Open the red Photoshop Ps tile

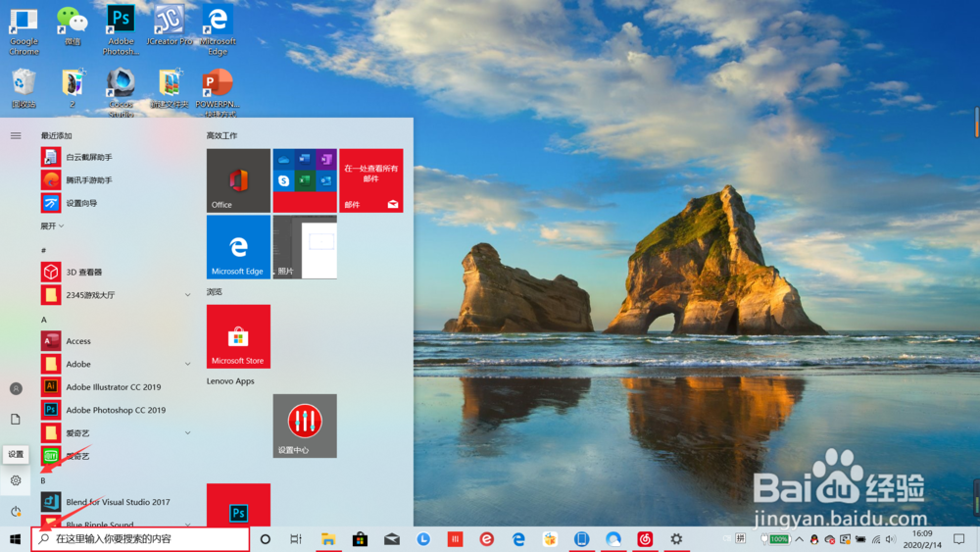point(238,505)
